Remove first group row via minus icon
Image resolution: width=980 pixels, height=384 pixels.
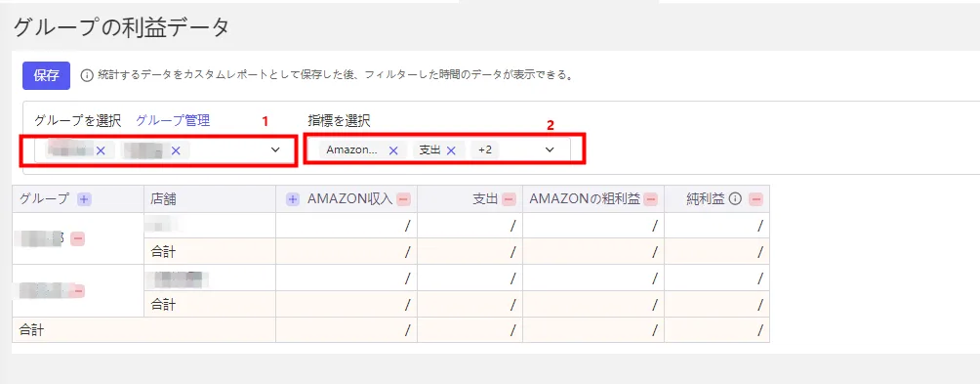point(78,238)
